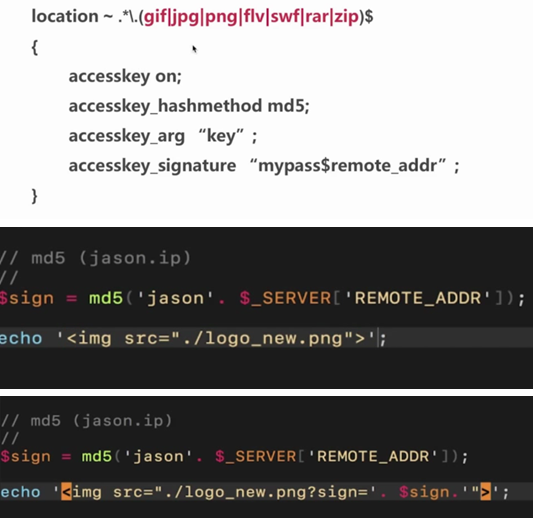Click the echo keyword in the first snippet
Image resolution: width=533 pixels, height=518 pixels.
(x=21, y=338)
